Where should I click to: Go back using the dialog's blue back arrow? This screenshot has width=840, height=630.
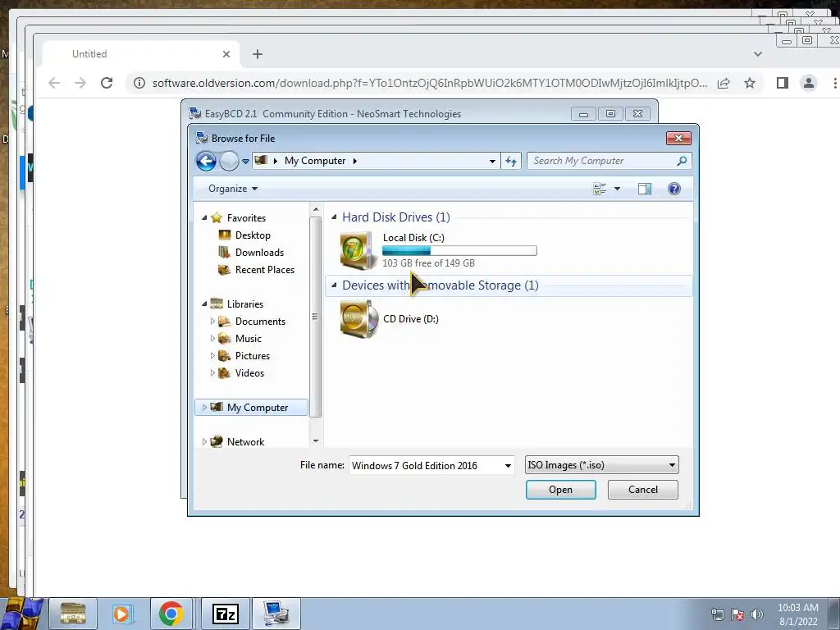tap(206, 161)
